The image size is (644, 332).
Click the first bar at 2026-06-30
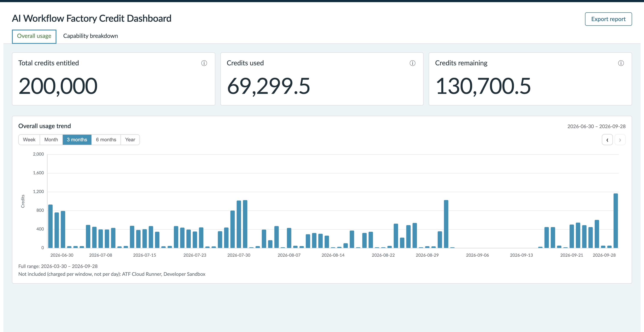tap(50, 226)
